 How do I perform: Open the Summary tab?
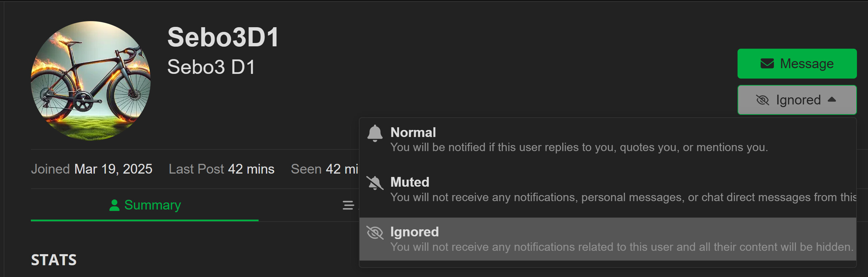pos(145,205)
